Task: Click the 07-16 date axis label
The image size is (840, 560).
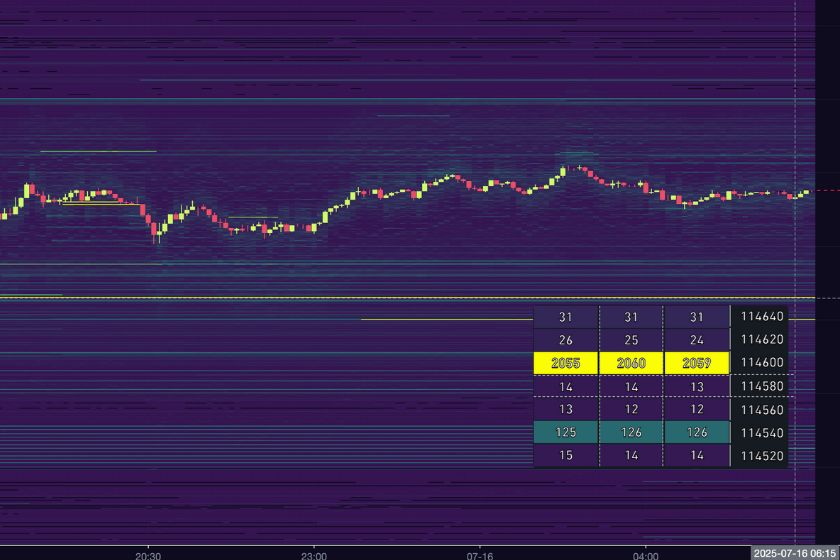Action: click(x=480, y=553)
